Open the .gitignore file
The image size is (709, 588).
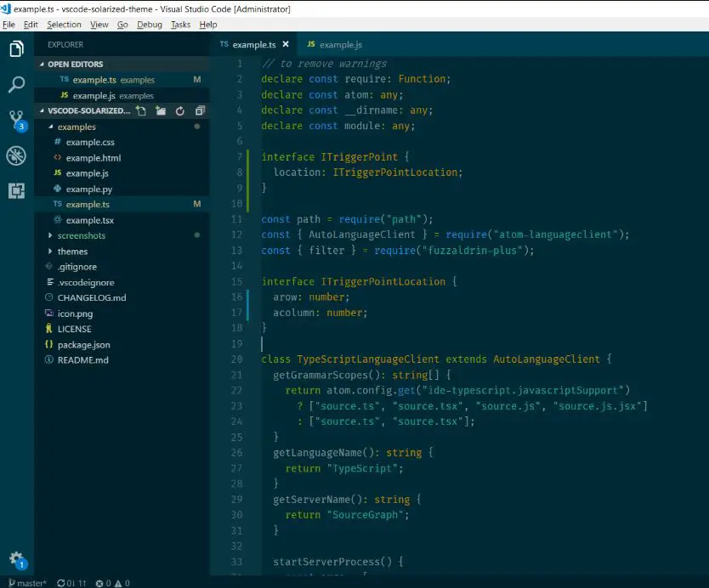[122, 267]
